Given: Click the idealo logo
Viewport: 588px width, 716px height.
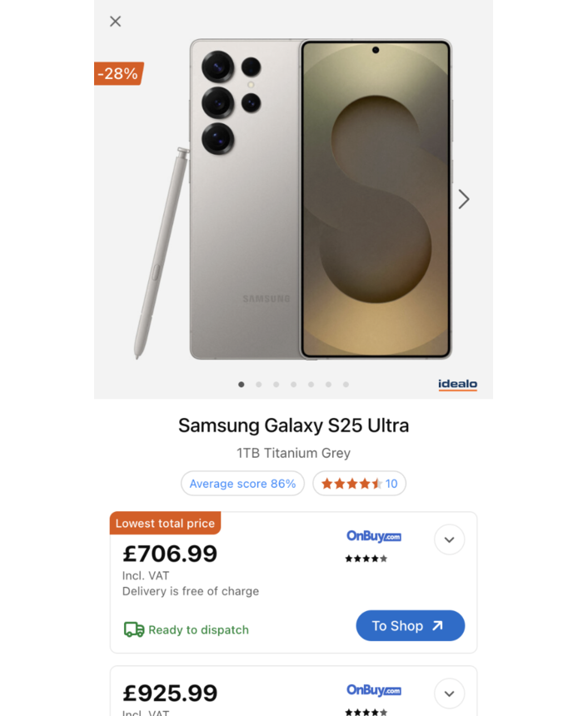Looking at the screenshot, I should click(457, 385).
